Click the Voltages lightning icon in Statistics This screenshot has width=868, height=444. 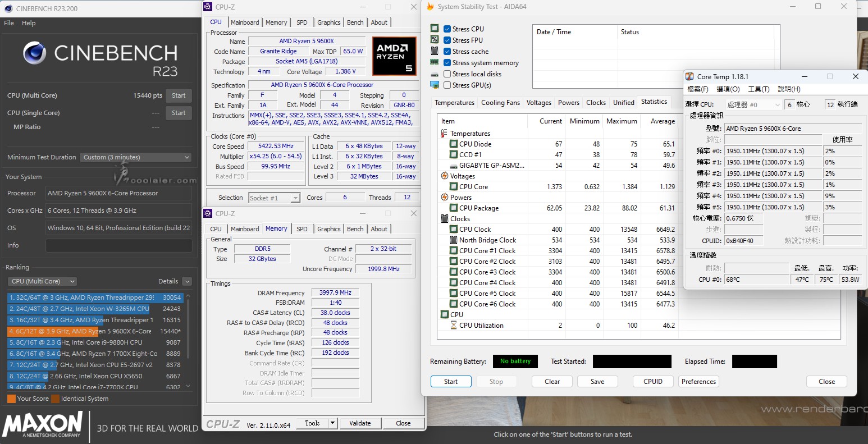pos(445,176)
